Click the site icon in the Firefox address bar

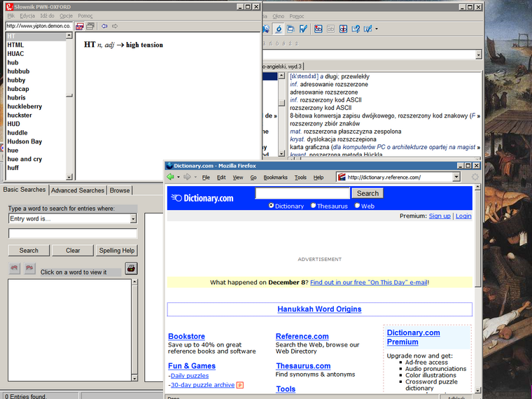(342, 177)
